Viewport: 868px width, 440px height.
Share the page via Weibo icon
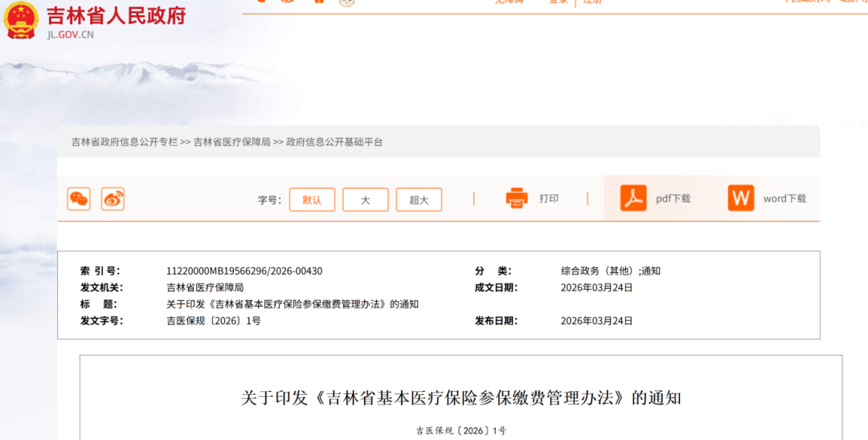(113, 199)
